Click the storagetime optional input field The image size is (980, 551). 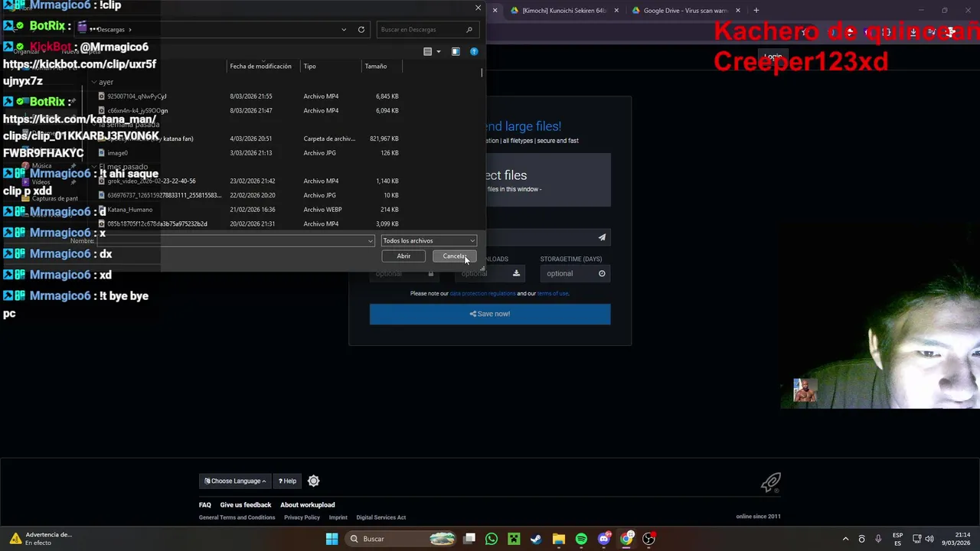coord(575,273)
